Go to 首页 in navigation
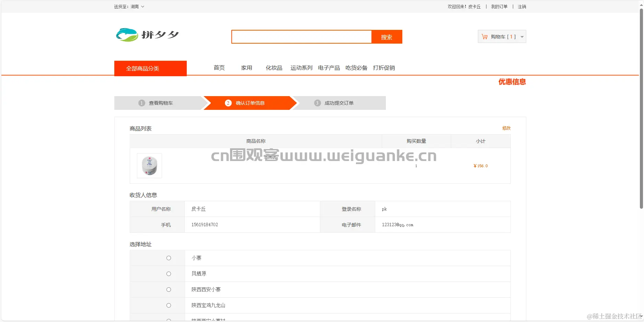Image resolution: width=644 pixels, height=322 pixels. coord(219,68)
